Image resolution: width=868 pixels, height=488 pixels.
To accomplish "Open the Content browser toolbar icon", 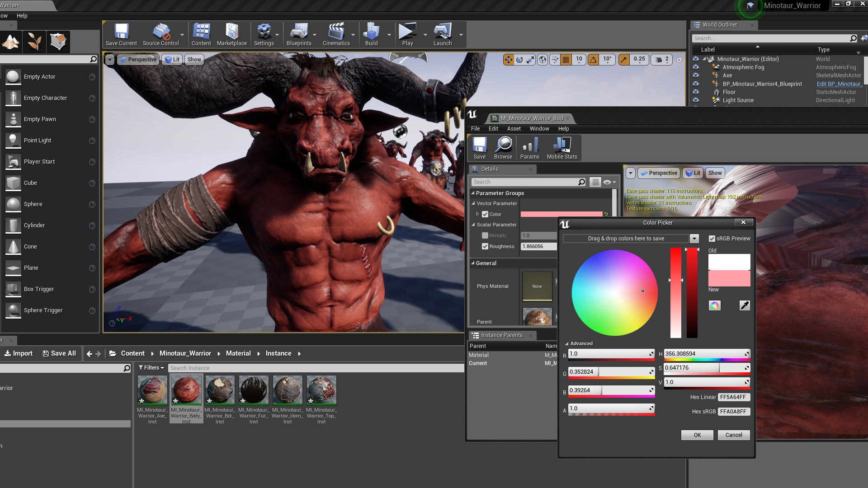I will point(201,35).
